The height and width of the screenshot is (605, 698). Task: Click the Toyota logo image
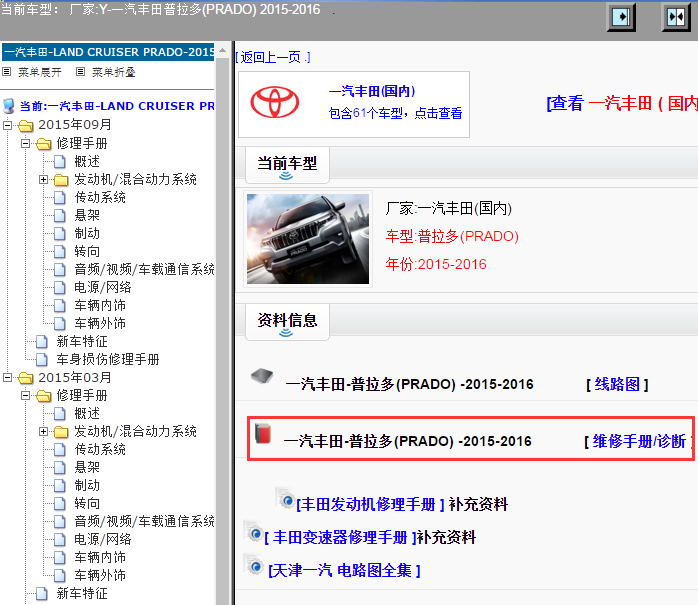point(275,102)
